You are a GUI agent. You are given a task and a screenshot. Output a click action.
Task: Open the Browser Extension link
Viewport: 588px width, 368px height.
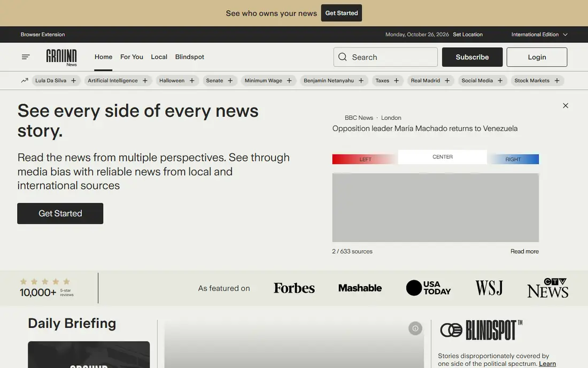(x=43, y=35)
